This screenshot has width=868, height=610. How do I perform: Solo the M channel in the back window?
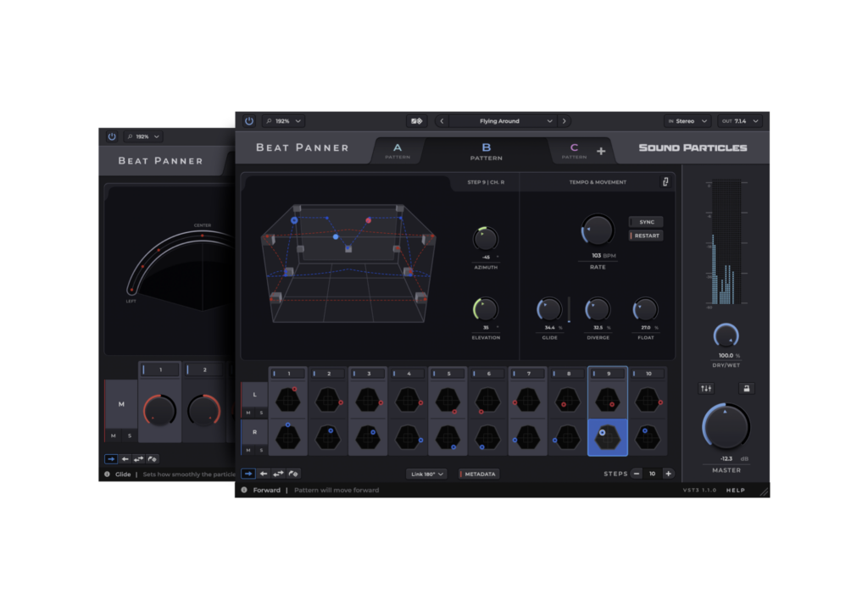[x=130, y=435]
